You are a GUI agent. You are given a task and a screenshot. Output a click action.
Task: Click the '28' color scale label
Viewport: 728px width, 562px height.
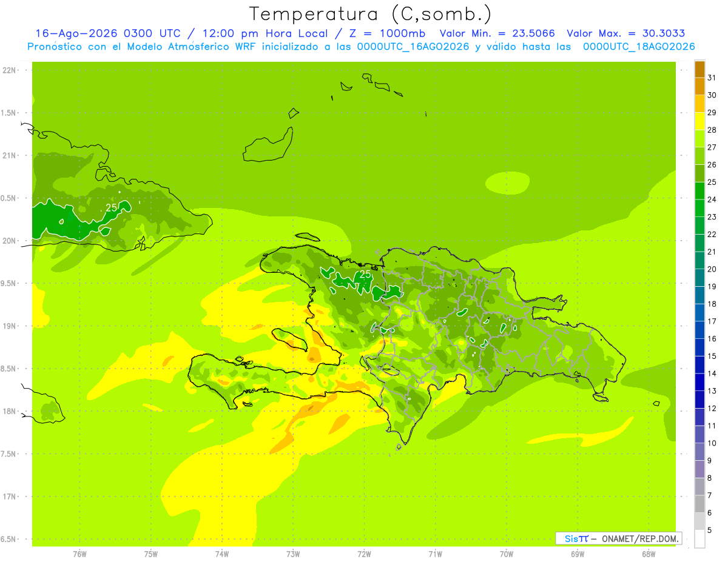tap(712, 130)
